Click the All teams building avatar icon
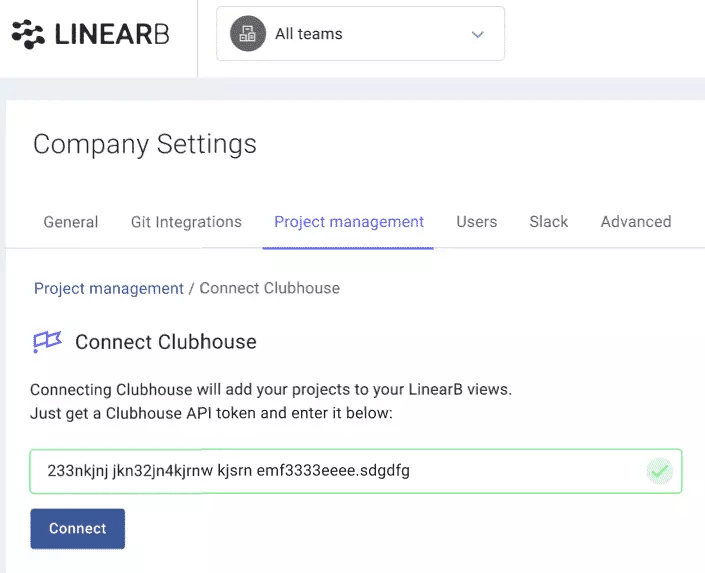 pyautogui.click(x=248, y=34)
